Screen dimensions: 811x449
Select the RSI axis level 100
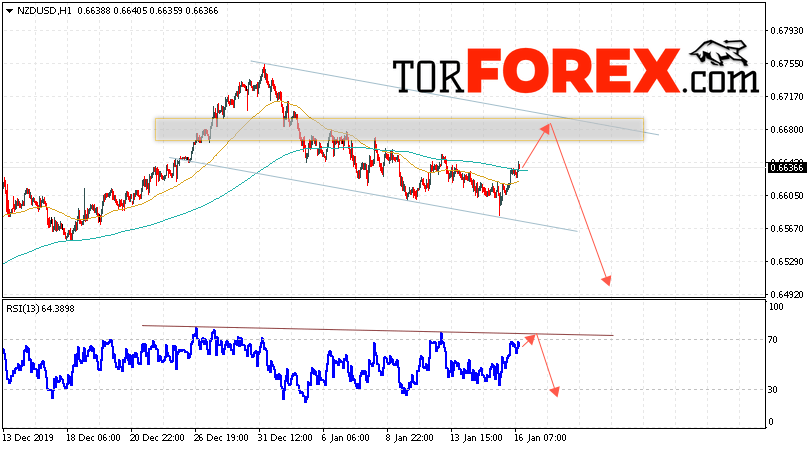point(776,307)
